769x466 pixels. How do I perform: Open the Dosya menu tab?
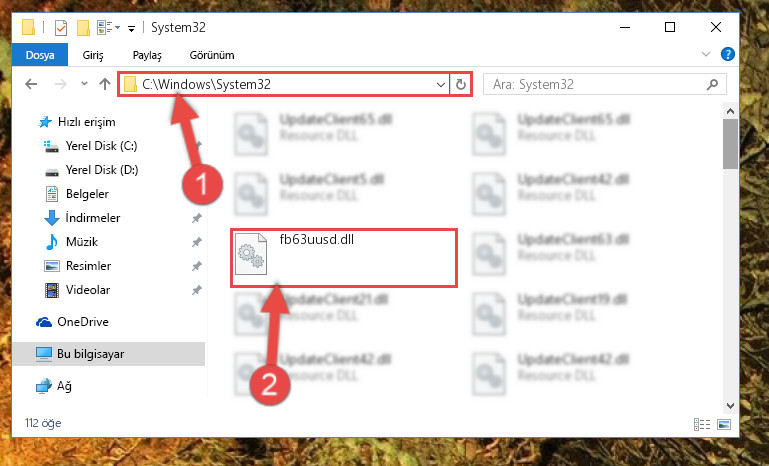point(40,55)
